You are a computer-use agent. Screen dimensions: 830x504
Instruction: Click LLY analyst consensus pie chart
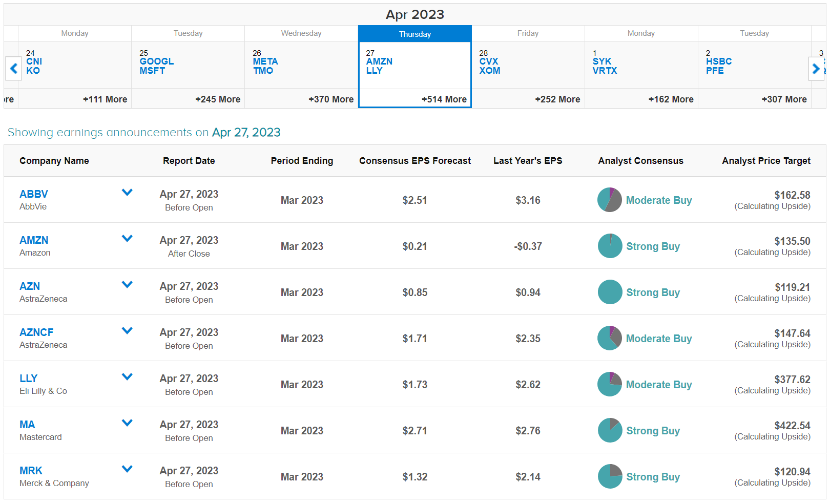tap(610, 384)
